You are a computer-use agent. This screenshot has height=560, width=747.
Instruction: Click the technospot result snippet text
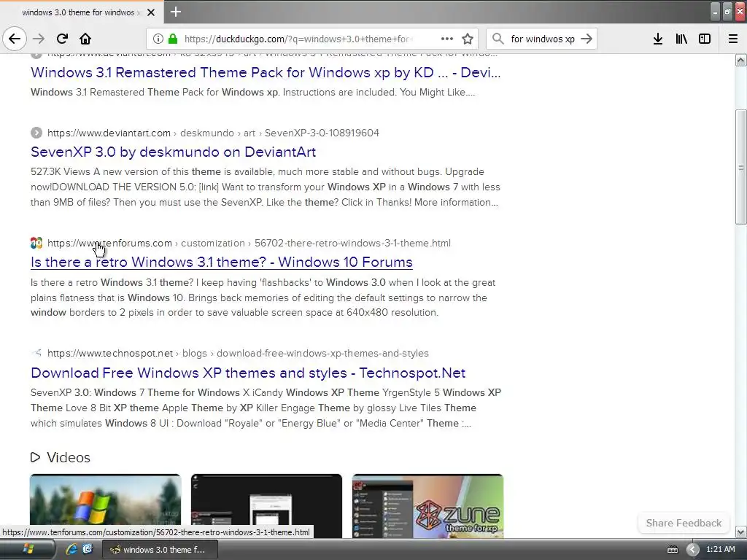[x=266, y=408]
